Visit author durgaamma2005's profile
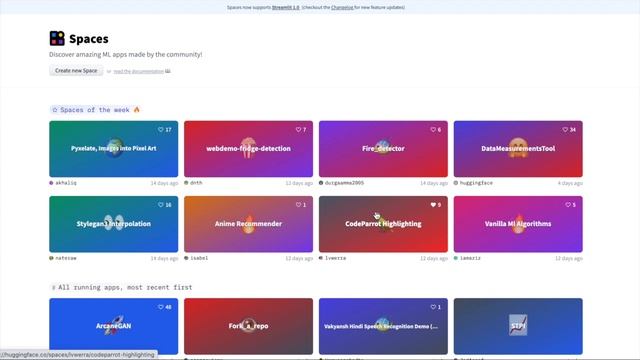This screenshot has height=360, width=640. [x=344, y=183]
